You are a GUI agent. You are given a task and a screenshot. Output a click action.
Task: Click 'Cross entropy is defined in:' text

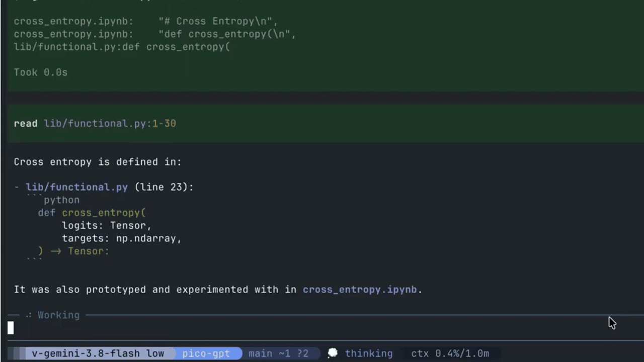98,162
